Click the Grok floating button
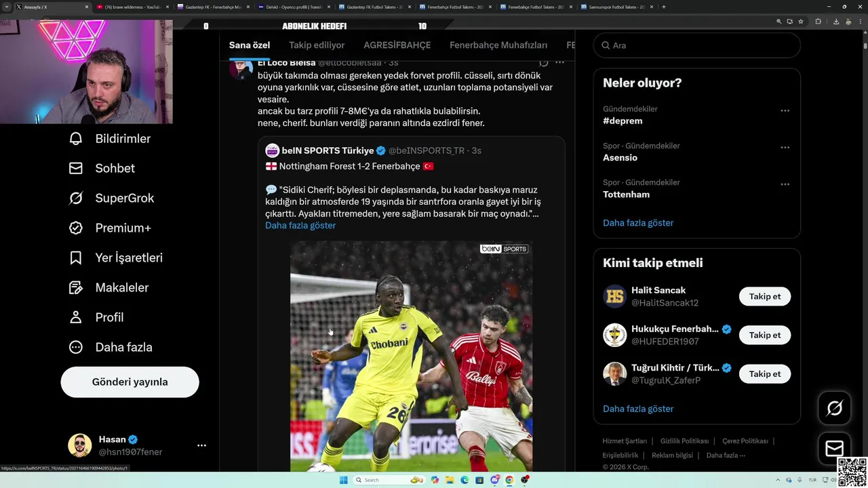The height and width of the screenshot is (488, 868). [834, 408]
